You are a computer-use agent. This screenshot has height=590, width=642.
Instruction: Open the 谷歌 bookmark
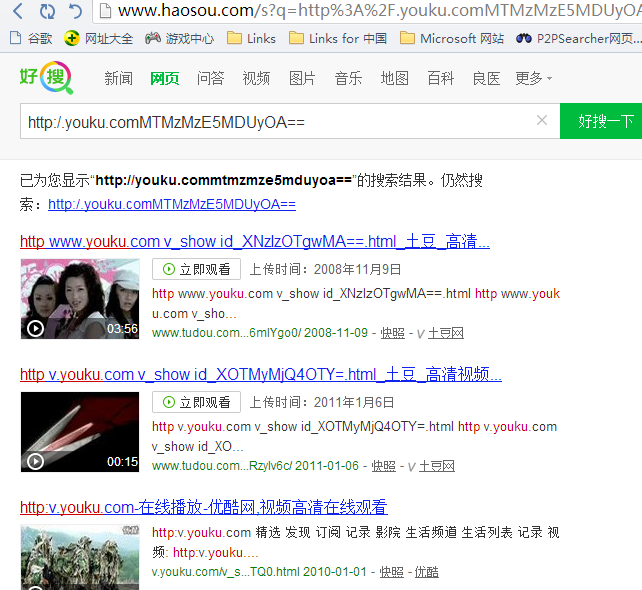pyautogui.click(x=31, y=38)
